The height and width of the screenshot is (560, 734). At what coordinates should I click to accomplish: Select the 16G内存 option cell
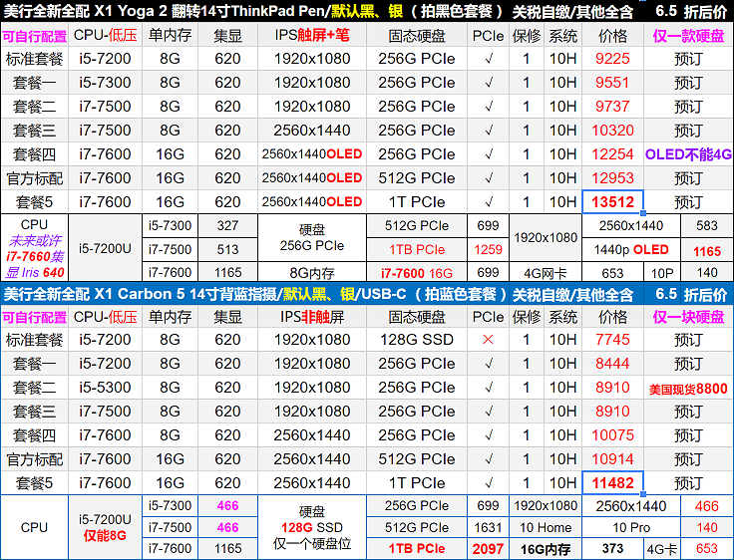tap(546, 548)
